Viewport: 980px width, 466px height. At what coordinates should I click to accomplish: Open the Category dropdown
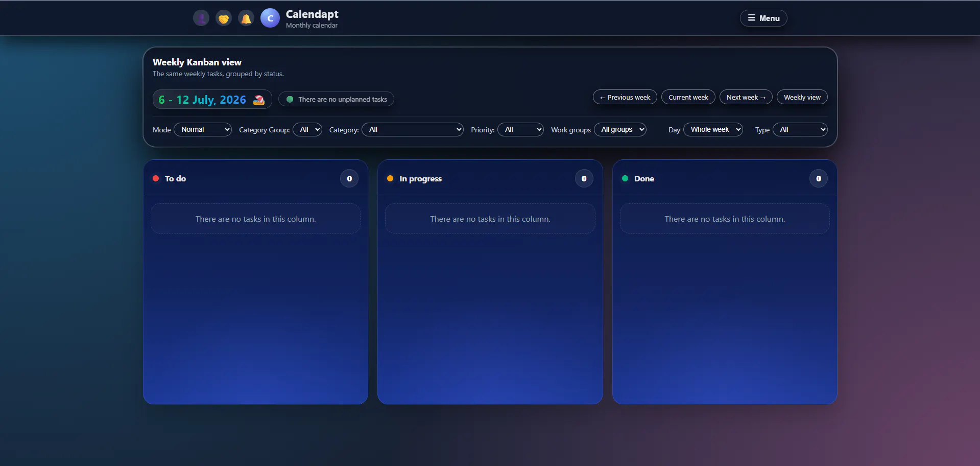(x=413, y=129)
